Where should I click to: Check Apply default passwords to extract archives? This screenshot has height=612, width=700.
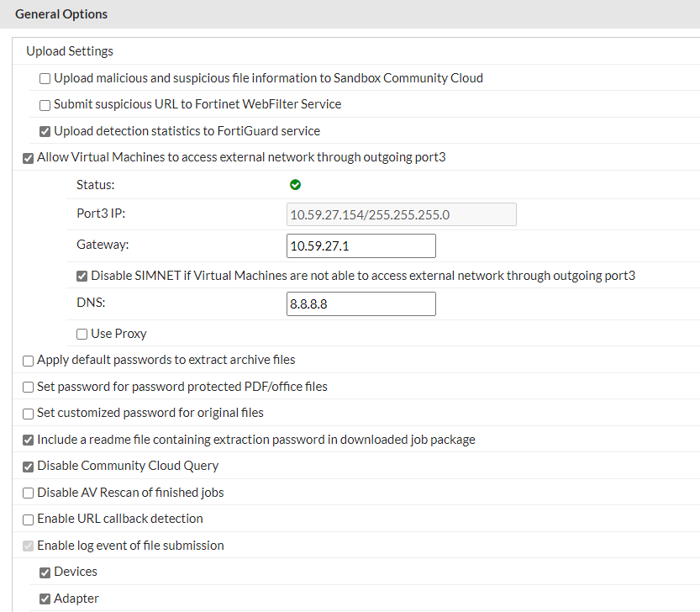click(x=29, y=361)
